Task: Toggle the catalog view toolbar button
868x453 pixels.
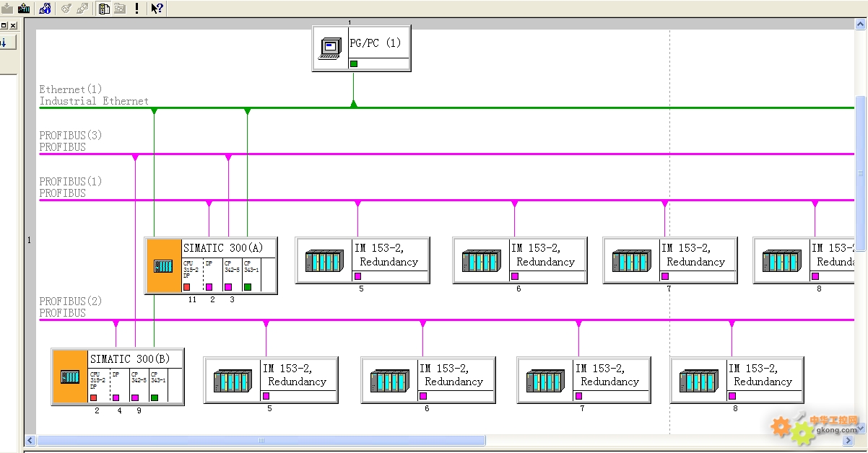Action: [x=104, y=9]
